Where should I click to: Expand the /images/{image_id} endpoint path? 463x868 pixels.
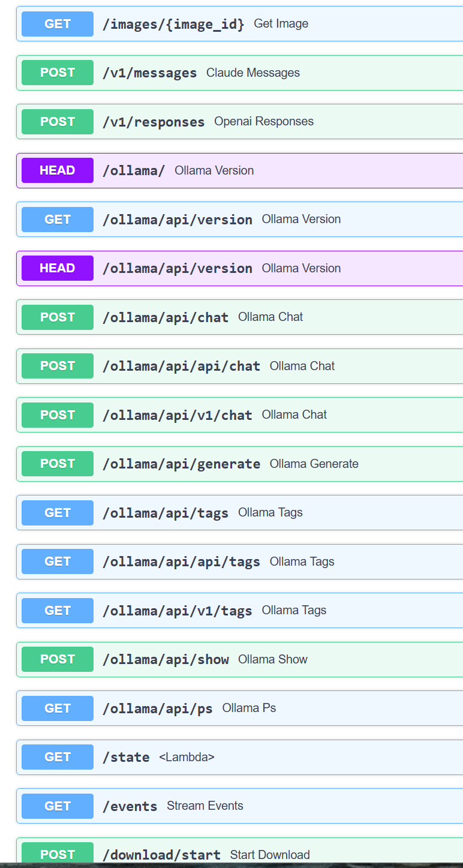(x=173, y=24)
